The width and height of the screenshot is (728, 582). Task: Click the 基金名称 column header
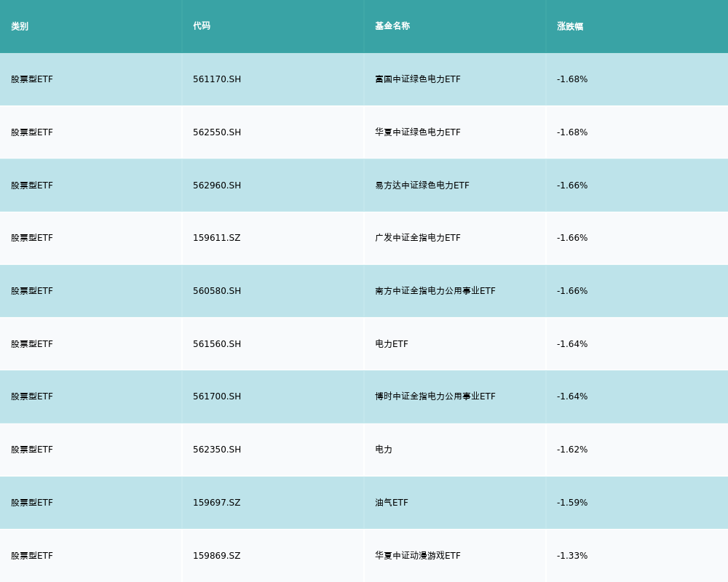(392, 26)
